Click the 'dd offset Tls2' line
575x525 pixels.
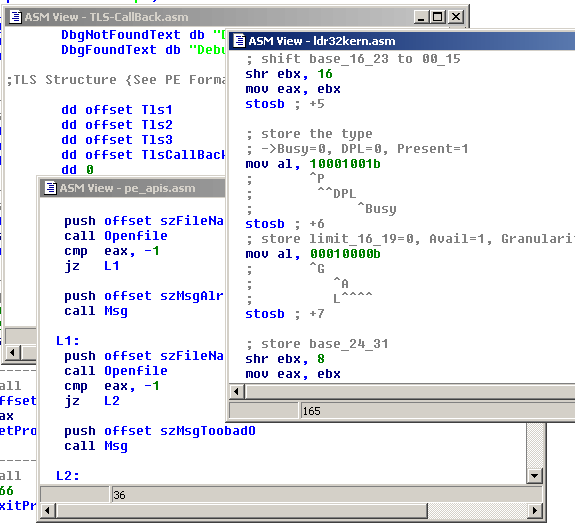coord(117,125)
